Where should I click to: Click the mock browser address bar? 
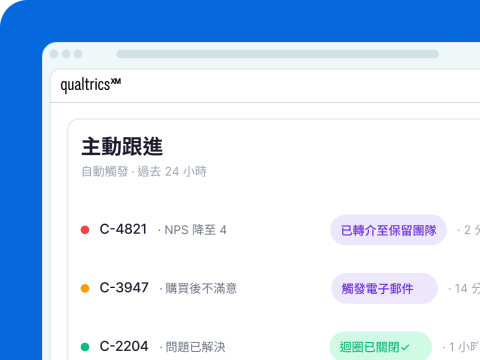[278, 54]
